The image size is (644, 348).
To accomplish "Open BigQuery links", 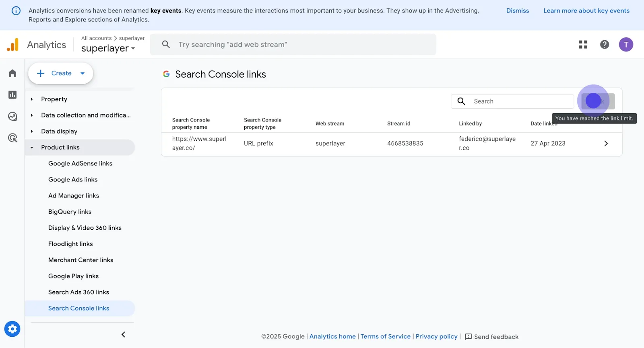I will point(70,212).
